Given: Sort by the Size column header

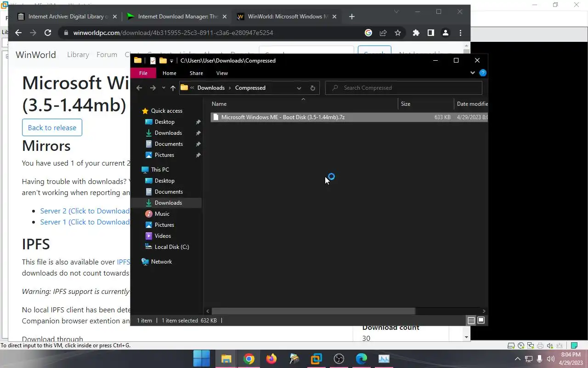Looking at the screenshot, I should (425, 104).
